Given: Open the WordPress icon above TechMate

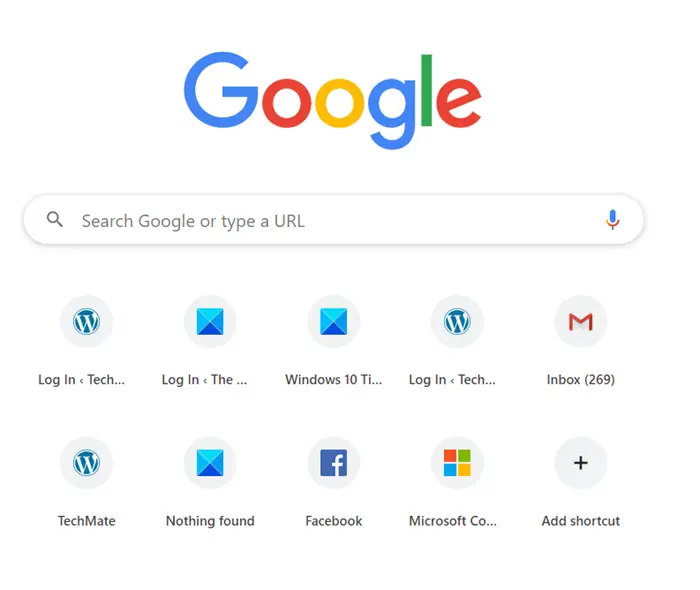Looking at the screenshot, I should coord(86,463).
